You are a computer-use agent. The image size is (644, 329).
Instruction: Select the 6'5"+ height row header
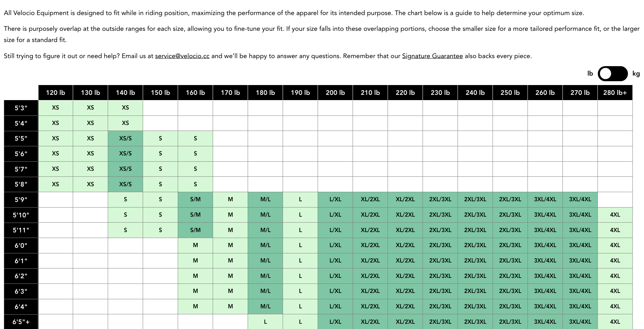coord(21,322)
